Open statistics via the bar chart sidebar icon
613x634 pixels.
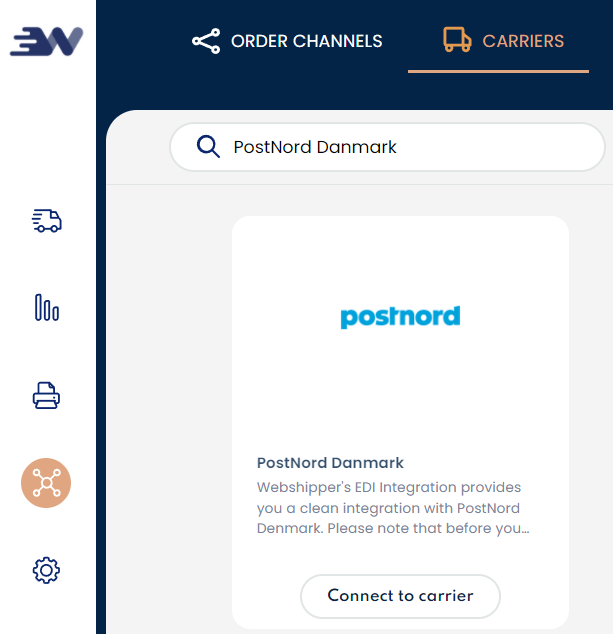(x=47, y=307)
